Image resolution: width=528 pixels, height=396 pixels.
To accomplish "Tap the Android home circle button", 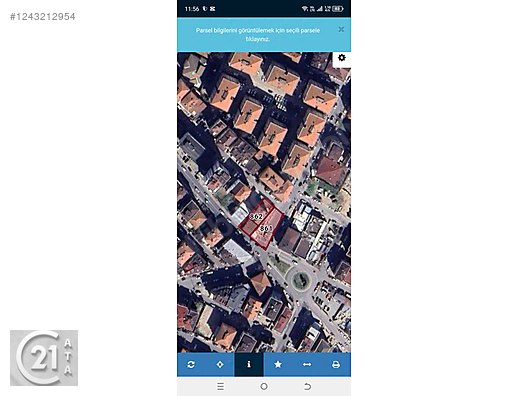I will [x=264, y=386].
